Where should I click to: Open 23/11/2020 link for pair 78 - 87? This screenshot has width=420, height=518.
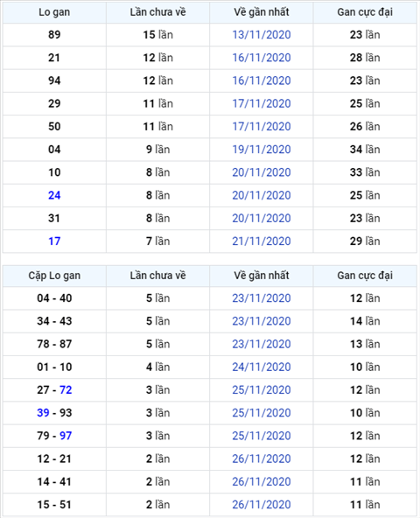[262, 344]
